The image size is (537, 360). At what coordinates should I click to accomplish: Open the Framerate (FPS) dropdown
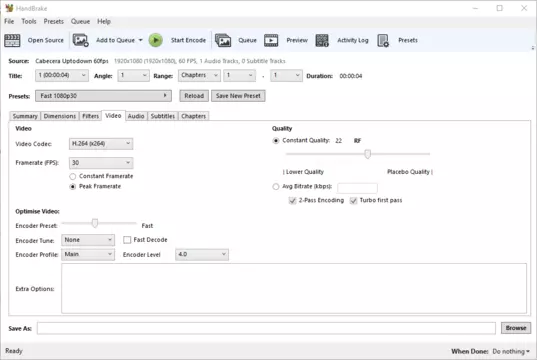[x=101, y=163]
